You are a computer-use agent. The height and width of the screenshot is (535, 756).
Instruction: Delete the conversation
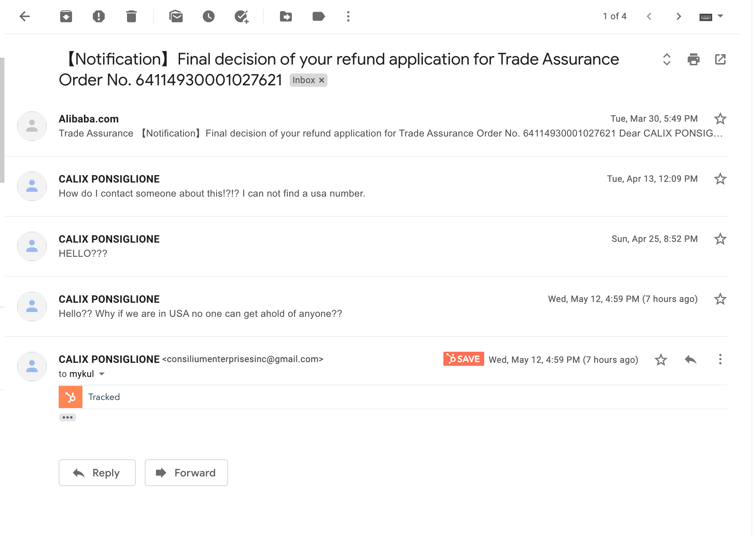[x=132, y=16]
